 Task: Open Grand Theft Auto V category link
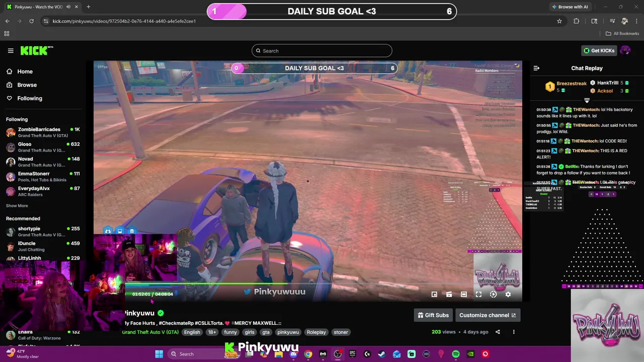(150, 332)
